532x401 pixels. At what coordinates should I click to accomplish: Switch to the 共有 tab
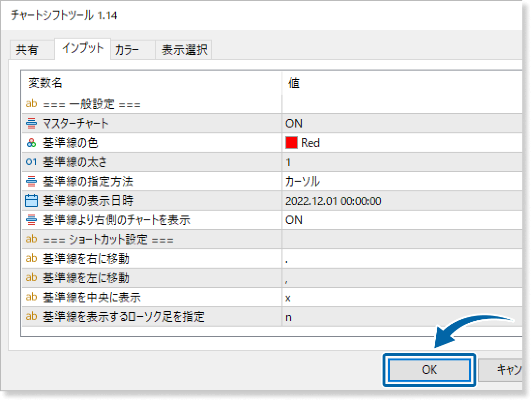click(x=32, y=50)
